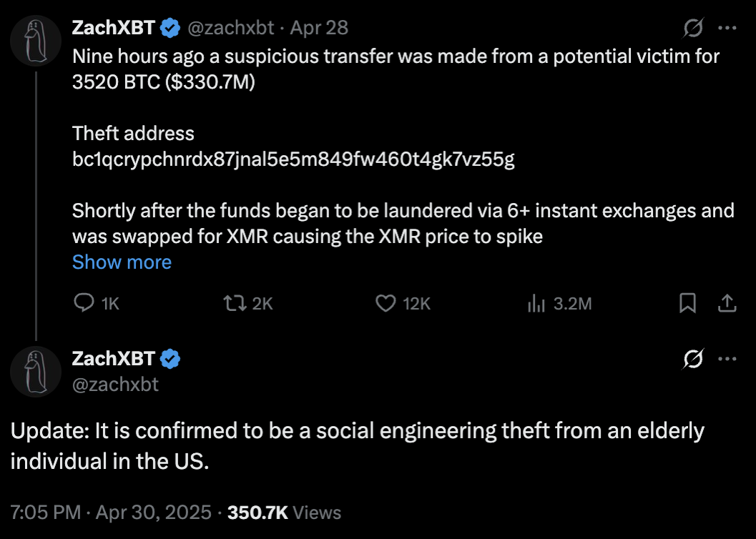This screenshot has width=756, height=539.
Task: Expand tweet with Show more link
Action: [122, 262]
